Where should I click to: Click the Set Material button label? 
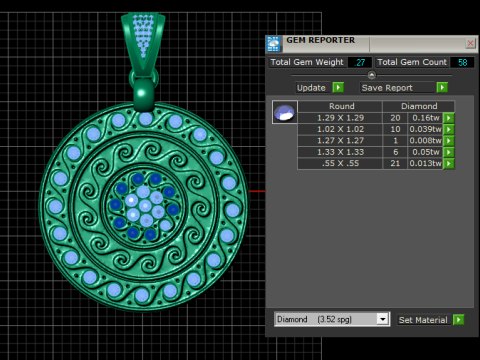pyautogui.click(x=423, y=320)
